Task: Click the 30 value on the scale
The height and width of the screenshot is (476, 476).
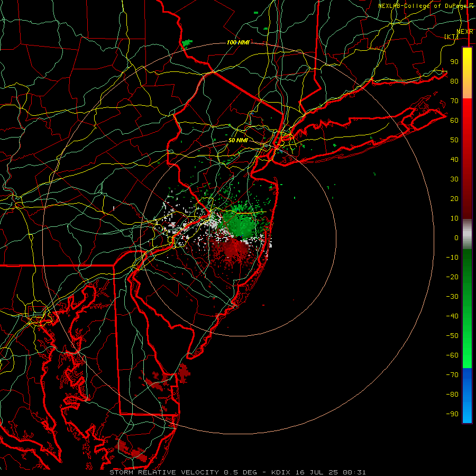Action: (x=454, y=179)
